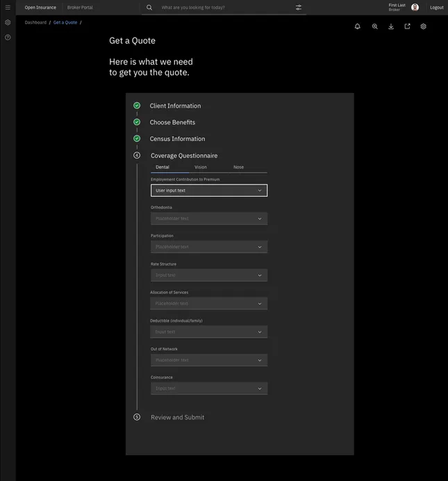Go to Dashboard breadcrumb
This screenshot has width=448, height=481.
coord(35,22)
